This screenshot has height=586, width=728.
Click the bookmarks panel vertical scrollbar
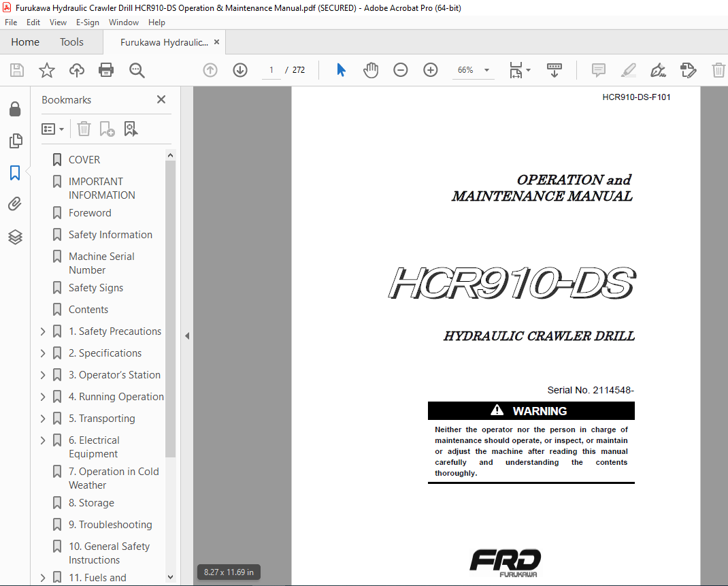click(170, 306)
